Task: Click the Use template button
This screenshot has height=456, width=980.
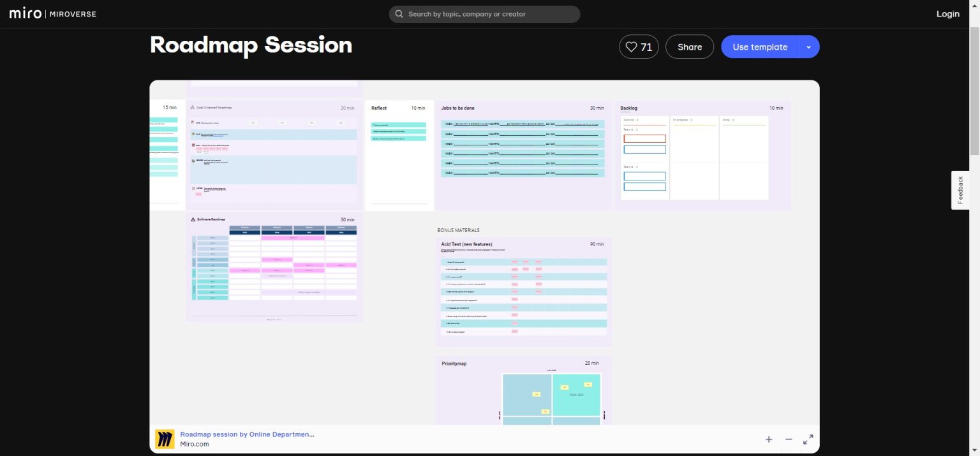Action: 760,47
